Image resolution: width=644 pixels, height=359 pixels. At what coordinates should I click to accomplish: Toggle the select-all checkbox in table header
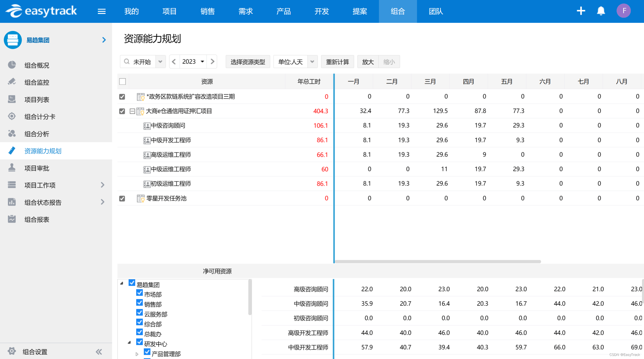pyautogui.click(x=123, y=82)
